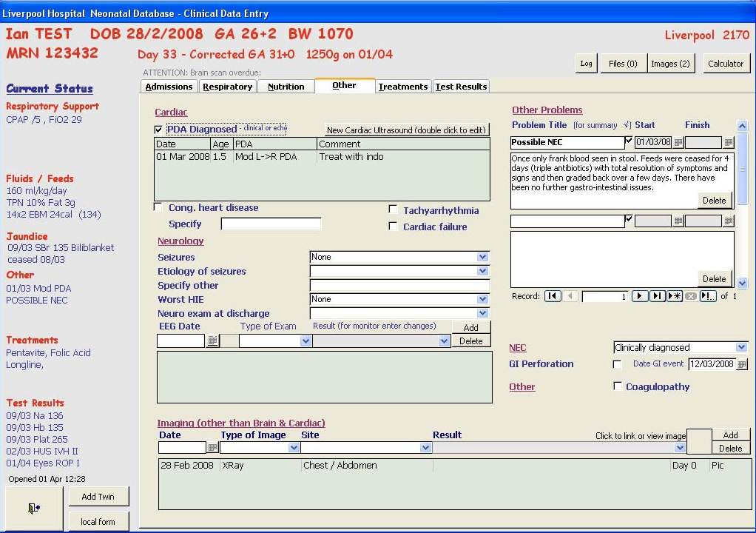Create a new record with the asterisk button

coord(674,296)
